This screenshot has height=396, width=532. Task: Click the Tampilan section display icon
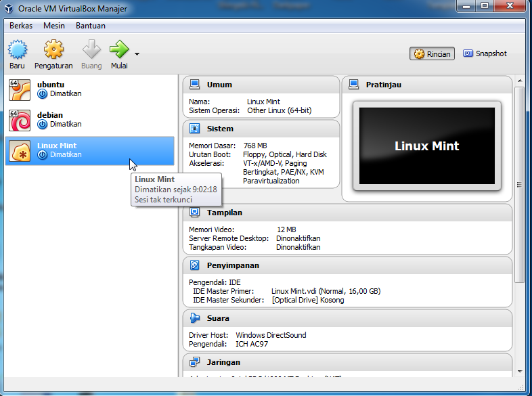click(194, 213)
